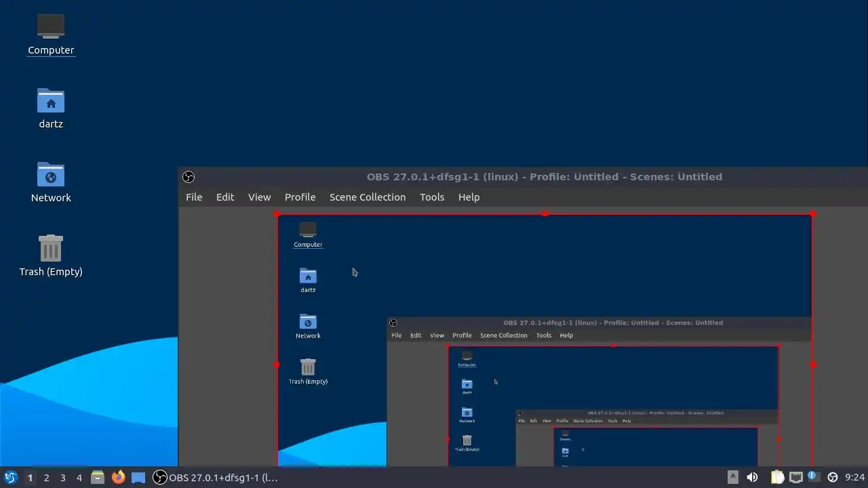Launch the file manager from the panel

pyautogui.click(x=98, y=477)
